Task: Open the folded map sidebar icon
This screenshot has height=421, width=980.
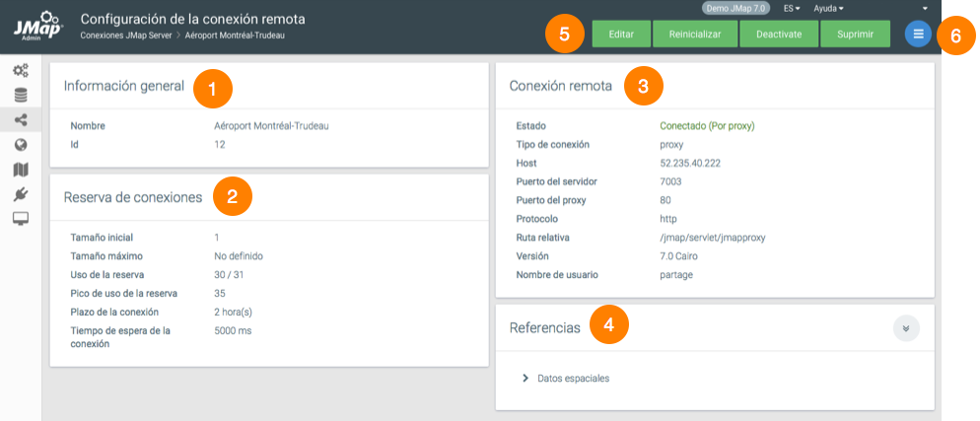Action: pos(20,170)
